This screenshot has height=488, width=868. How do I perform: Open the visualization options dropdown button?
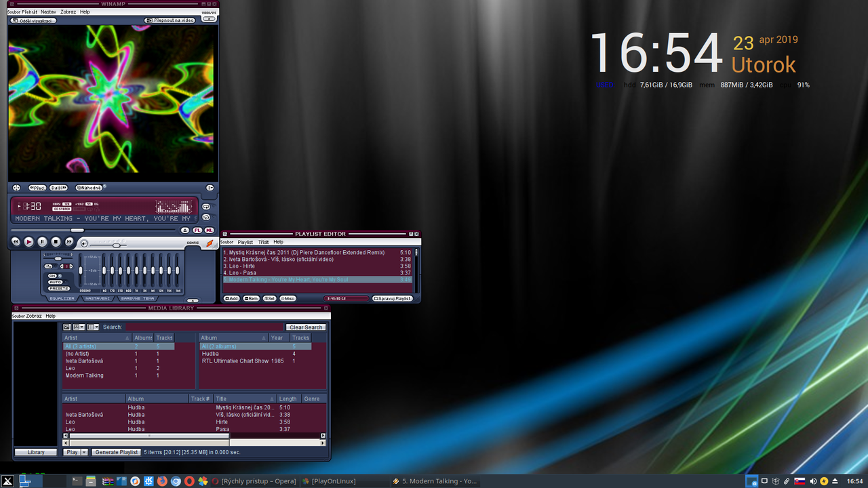pos(210,188)
